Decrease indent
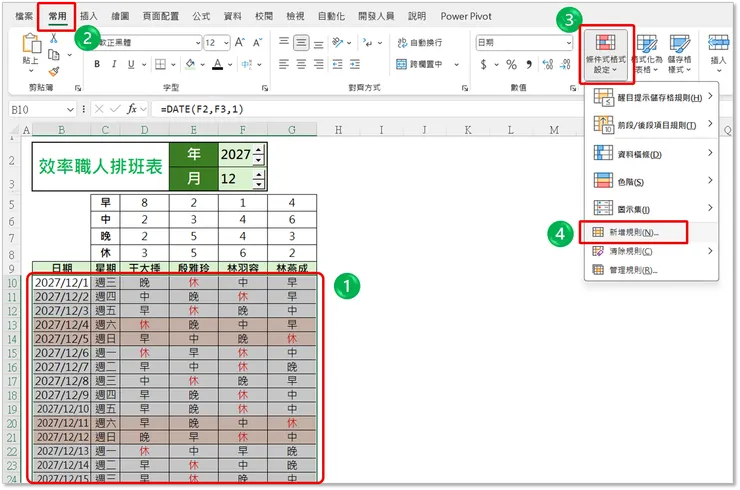This screenshot has height=490, width=740. (337, 64)
